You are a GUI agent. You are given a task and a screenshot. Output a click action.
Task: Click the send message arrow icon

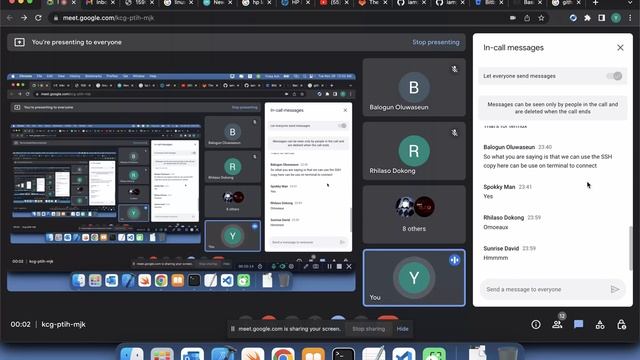pos(615,289)
